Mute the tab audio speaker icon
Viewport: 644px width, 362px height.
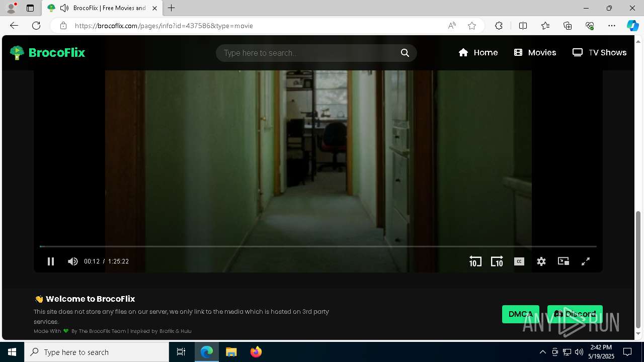[x=64, y=8]
